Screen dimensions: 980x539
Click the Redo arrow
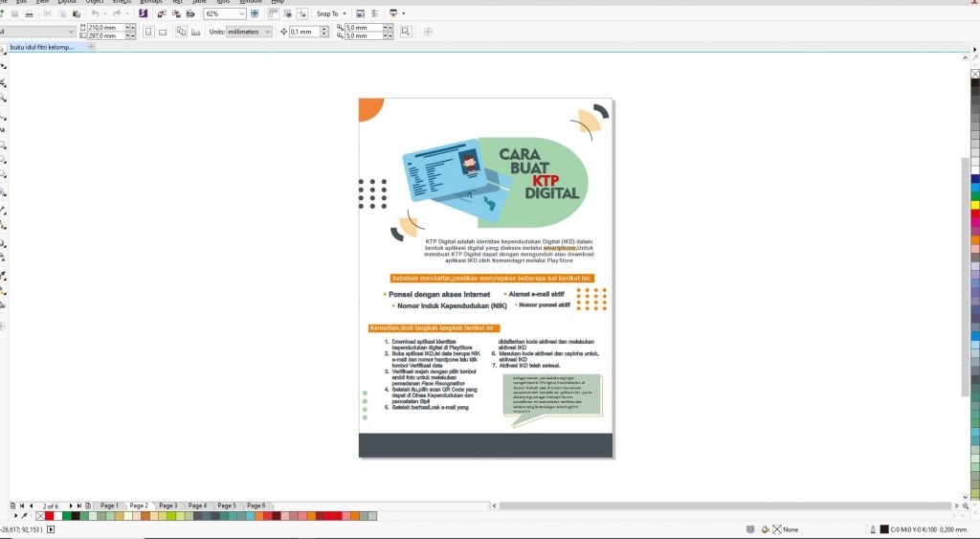[117, 13]
